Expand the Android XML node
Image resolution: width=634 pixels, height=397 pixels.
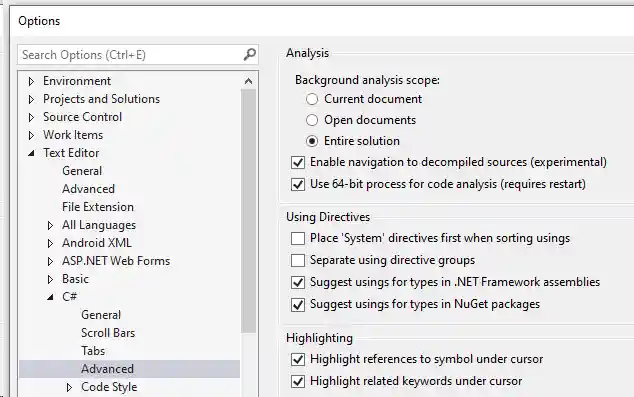pyautogui.click(x=50, y=243)
